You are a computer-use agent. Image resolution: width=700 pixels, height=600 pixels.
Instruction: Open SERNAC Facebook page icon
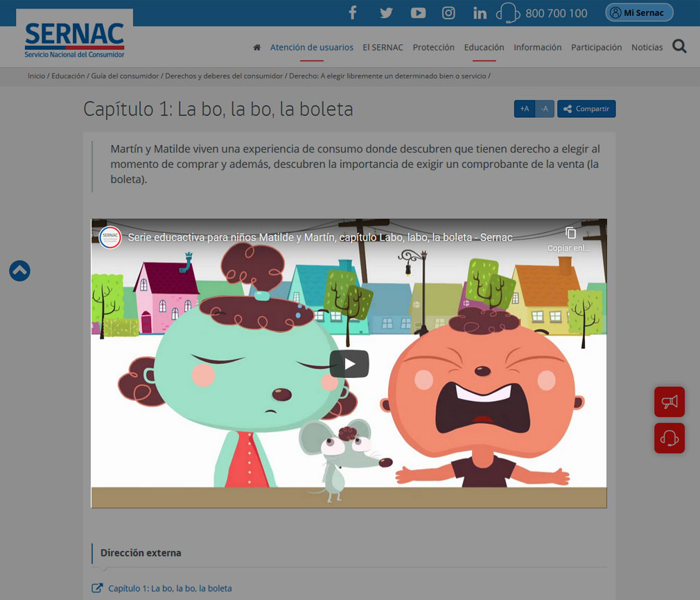(353, 12)
